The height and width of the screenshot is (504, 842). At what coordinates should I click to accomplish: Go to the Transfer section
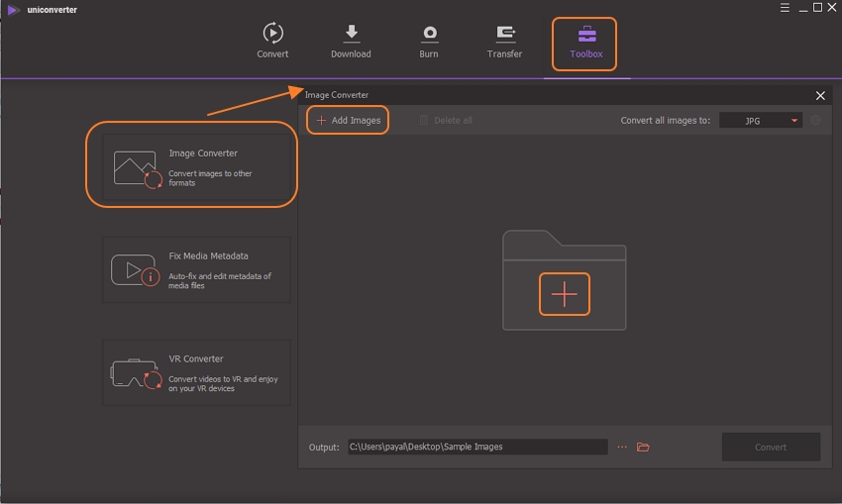pyautogui.click(x=505, y=40)
